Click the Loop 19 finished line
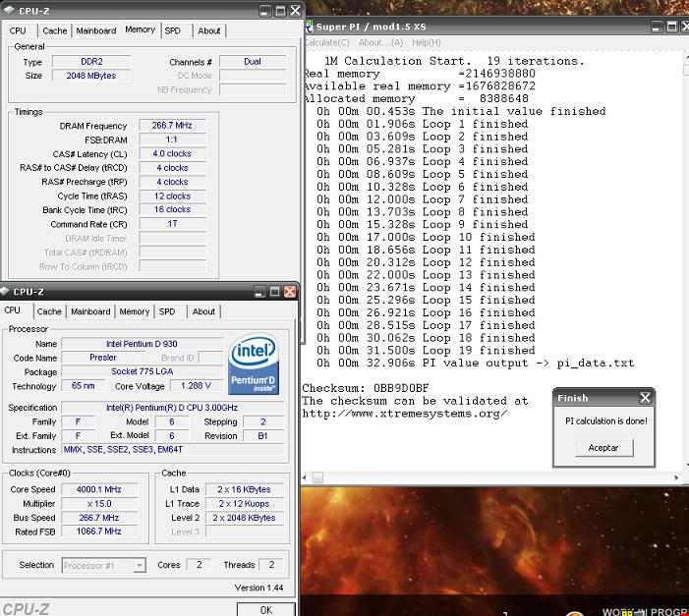The height and width of the screenshot is (616, 689). (x=426, y=351)
